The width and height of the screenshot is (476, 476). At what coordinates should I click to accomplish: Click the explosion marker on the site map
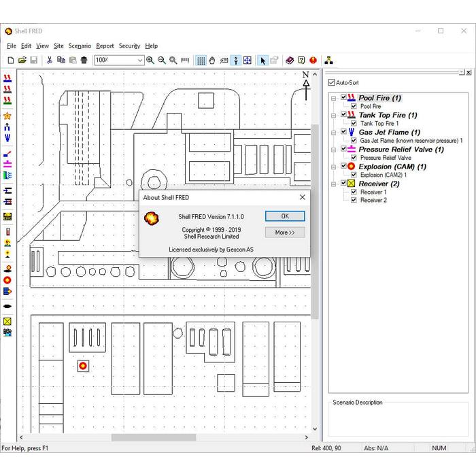[83, 366]
